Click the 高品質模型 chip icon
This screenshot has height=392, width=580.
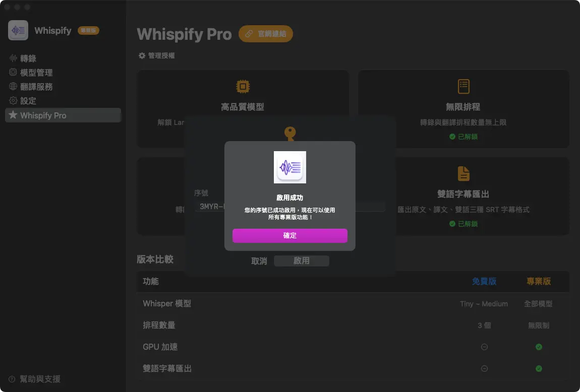click(243, 87)
